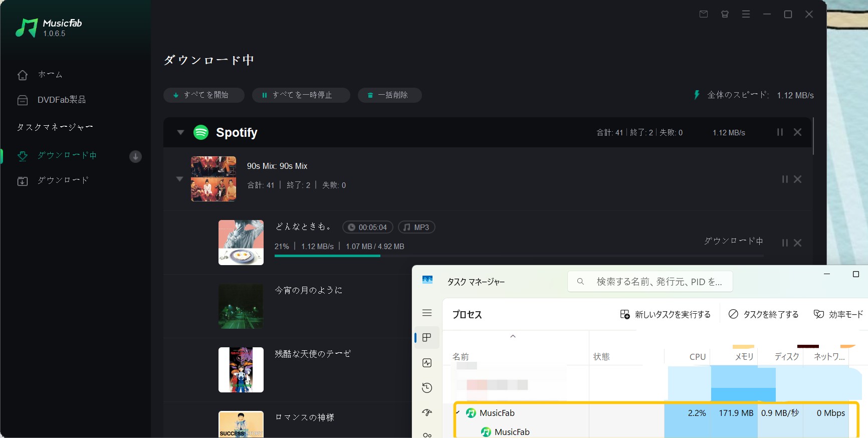868x438 pixels.
Task: Select the 今宵の月のように track title
Action: (308, 290)
